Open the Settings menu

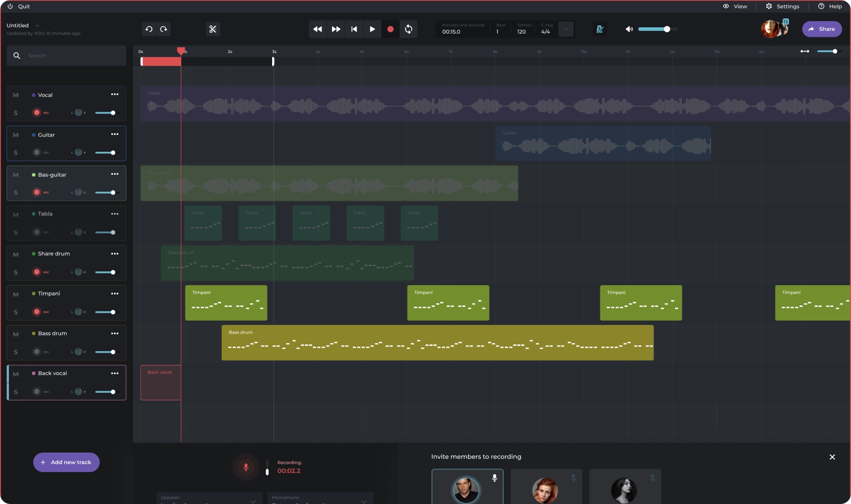click(x=782, y=6)
